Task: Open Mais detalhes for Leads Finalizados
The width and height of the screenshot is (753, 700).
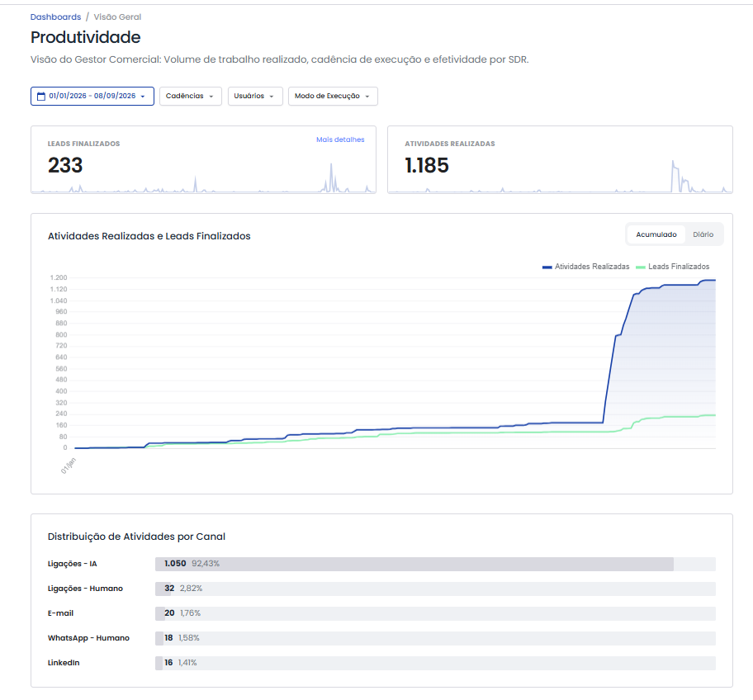Action: [x=340, y=140]
